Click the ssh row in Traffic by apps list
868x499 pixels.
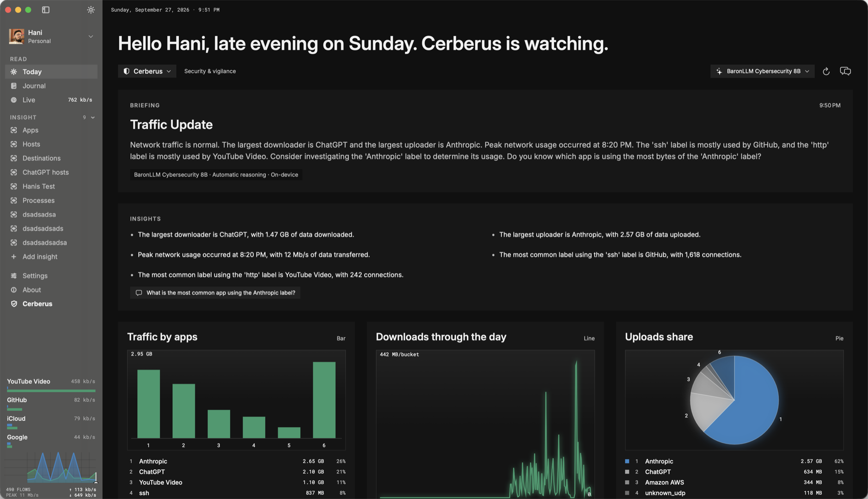tap(237, 493)
